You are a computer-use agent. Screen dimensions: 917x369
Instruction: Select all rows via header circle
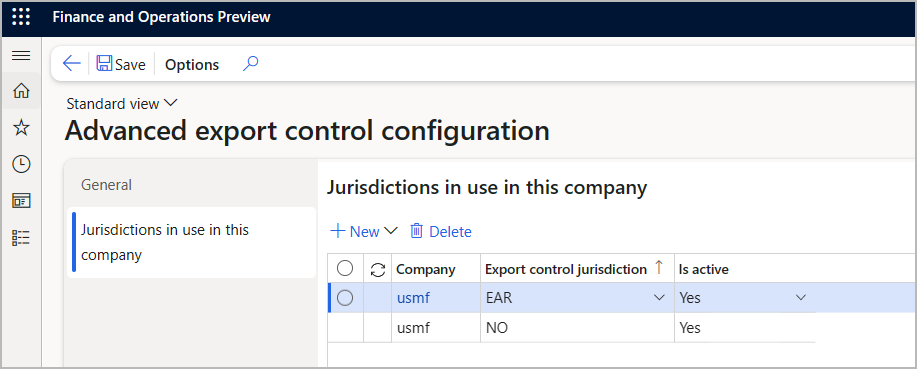(345, 268)
